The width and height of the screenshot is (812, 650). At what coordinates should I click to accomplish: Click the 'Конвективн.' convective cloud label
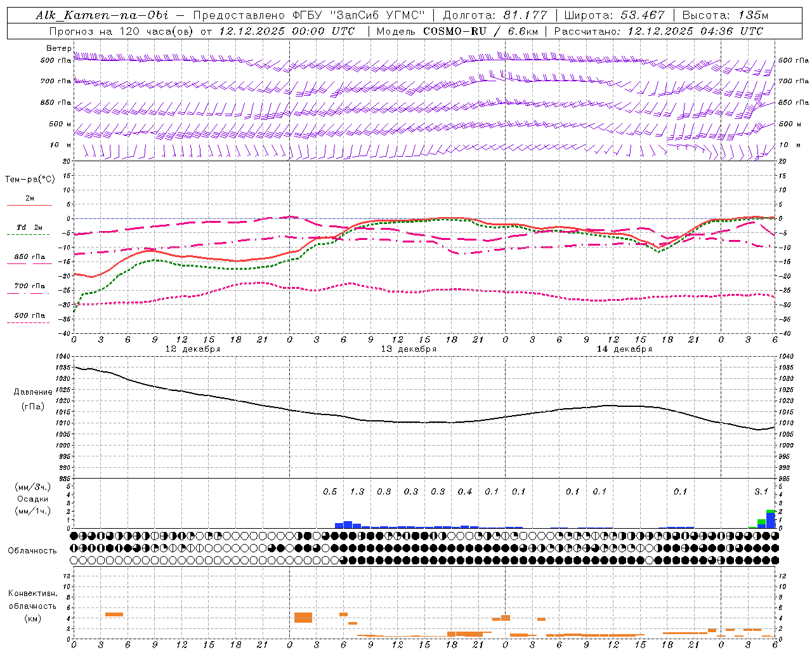pos(33,594)
